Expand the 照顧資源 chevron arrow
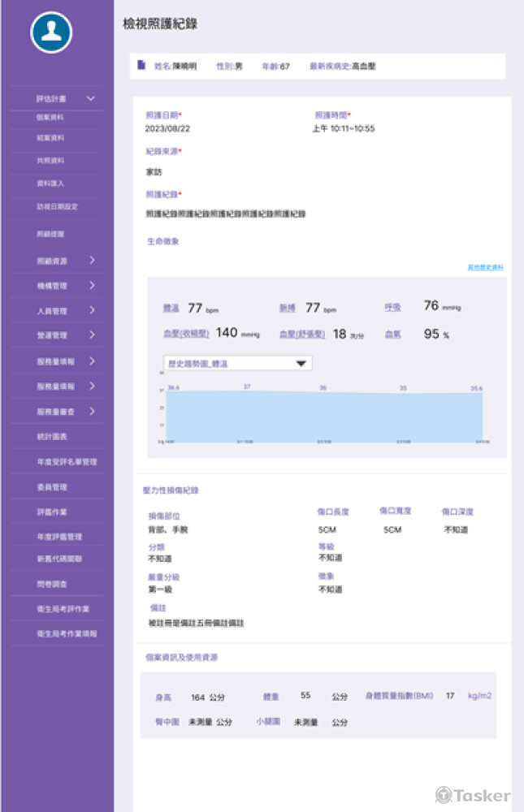The width and height of the screenshot is (524, 812). pos(92,261)
